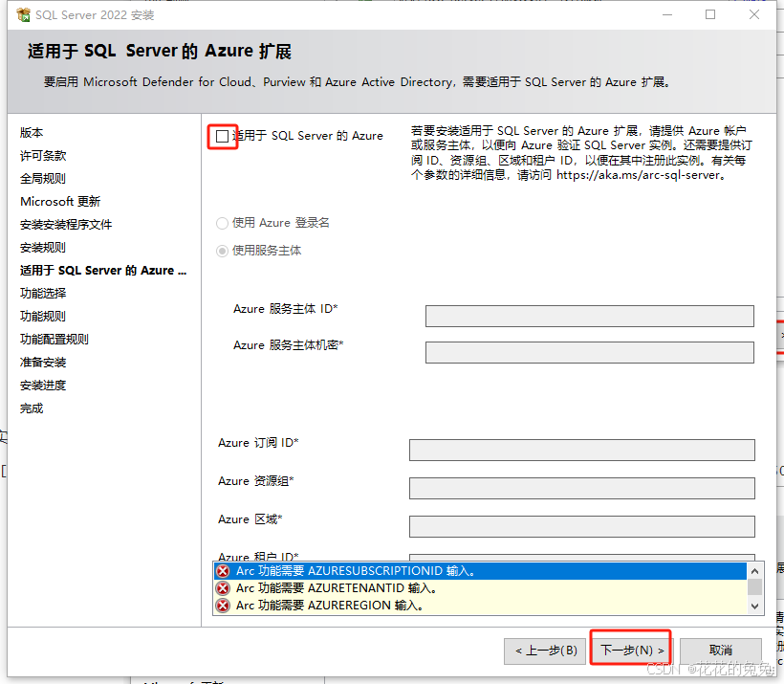The height and width of the screenshot is (684, 784).
Task: Go to the 全局规则 step in sidebar
Action: point(43,179)
